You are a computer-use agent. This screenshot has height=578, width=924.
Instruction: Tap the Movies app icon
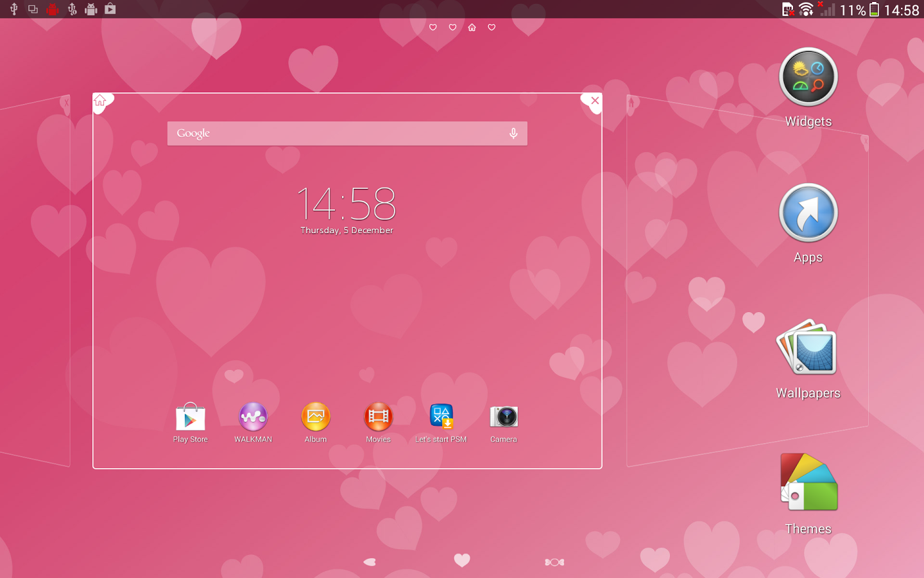[x=378, y=417]
